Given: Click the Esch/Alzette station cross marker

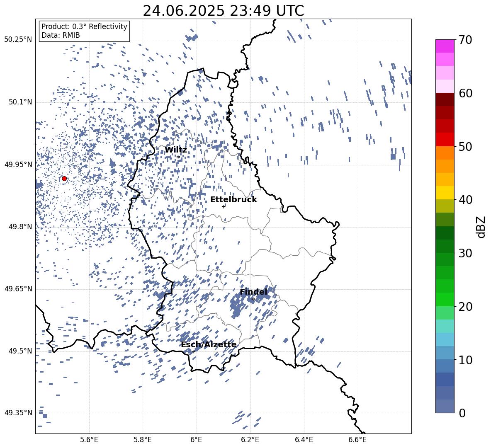Looking at the screenshot, I should tap(194, 351).
